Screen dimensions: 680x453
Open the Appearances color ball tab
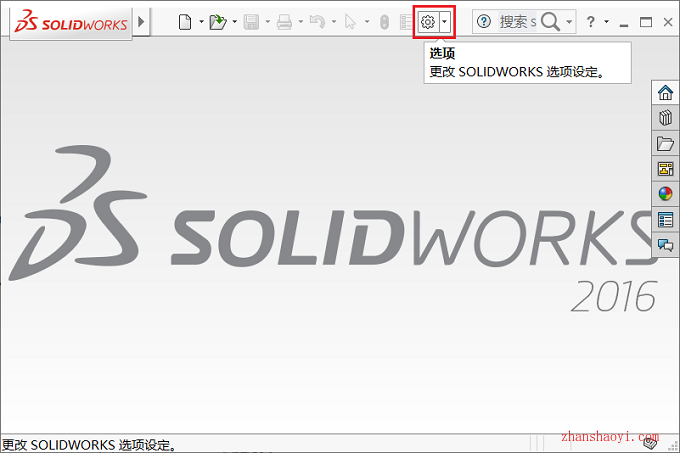coord(665,194)
